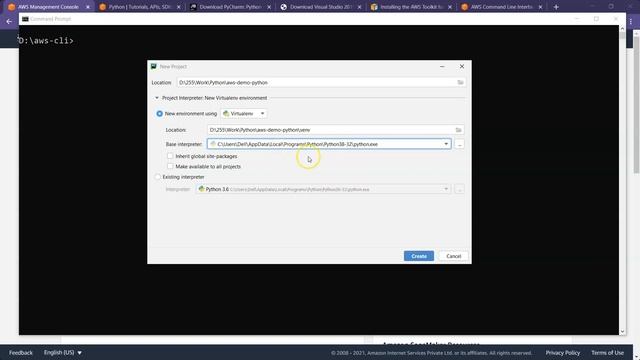Expand the Base interpreter dropdown arrow
640x360 pixels.
tap(446, 144)
